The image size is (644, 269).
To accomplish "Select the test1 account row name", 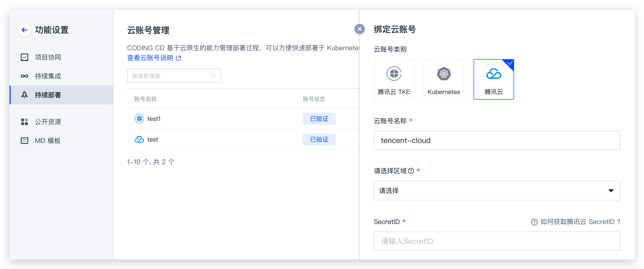I will (154, 119).
